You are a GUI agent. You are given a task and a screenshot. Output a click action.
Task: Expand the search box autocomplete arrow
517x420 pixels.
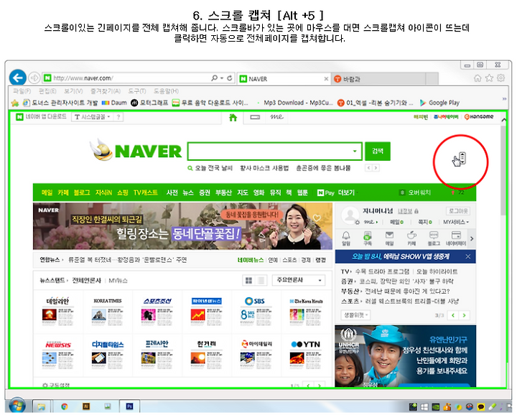tap(355, 151)
